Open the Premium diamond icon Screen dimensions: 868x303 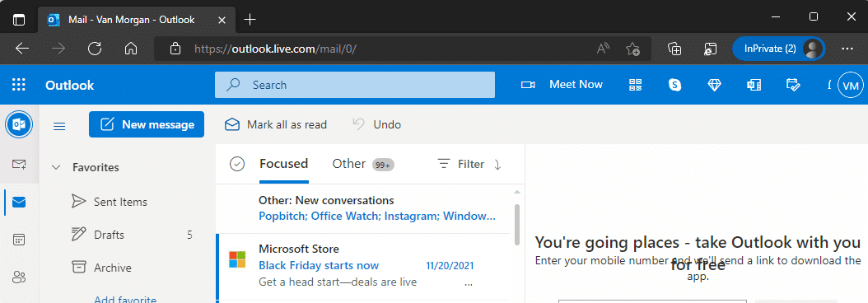pyautogui.click(x=715, y=85)
